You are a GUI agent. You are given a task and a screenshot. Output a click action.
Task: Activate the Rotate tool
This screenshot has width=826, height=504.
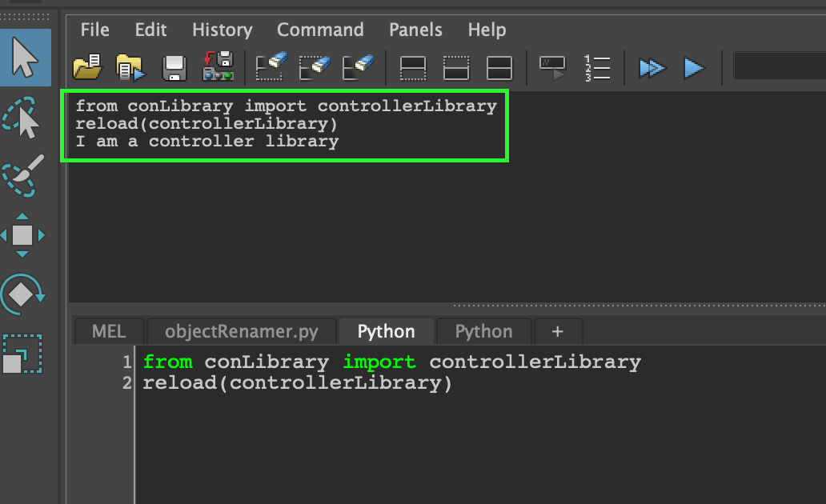click(22, 294)
